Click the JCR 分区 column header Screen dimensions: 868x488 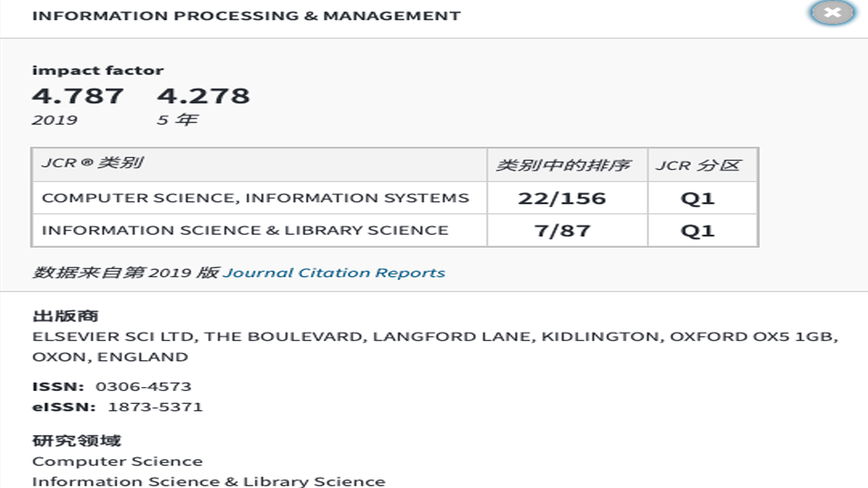pos(697,165)
